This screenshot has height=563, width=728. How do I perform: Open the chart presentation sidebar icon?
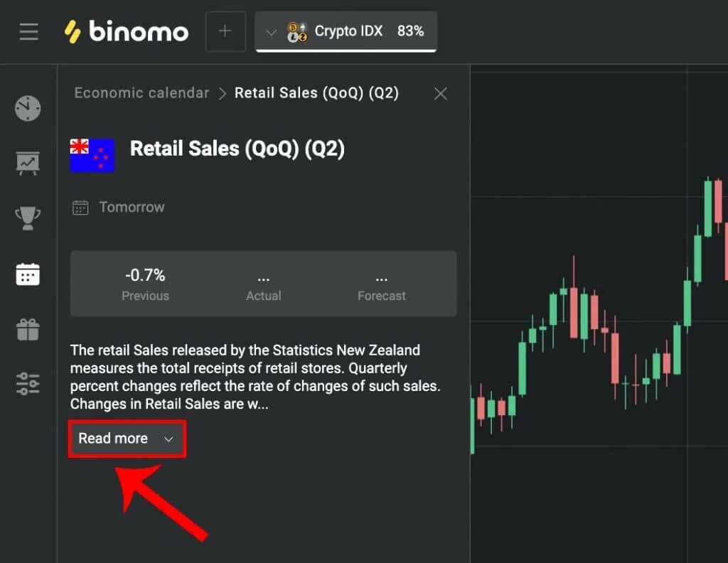(x=28, y=163)
